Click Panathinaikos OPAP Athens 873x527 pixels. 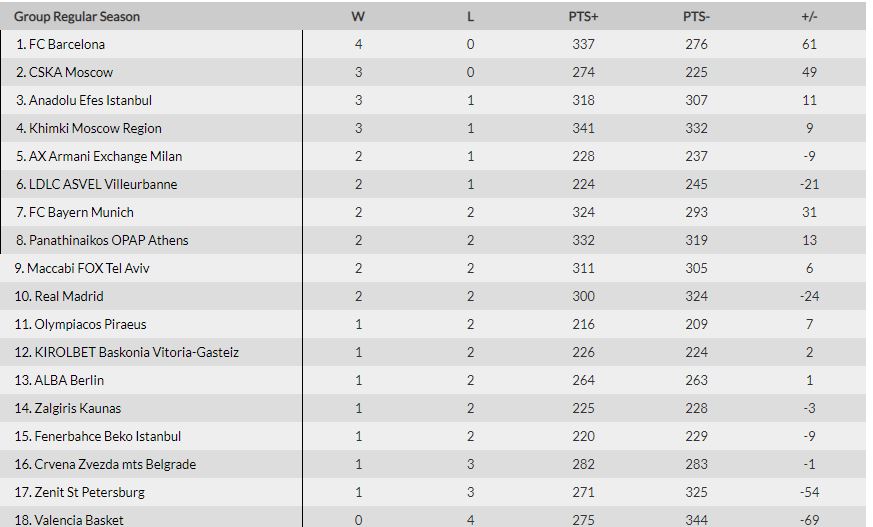(x=108, y=240)
